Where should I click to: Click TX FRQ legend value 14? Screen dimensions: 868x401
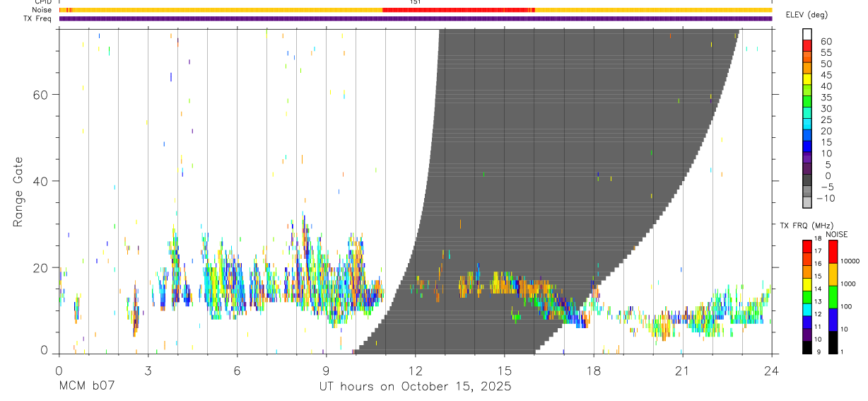coord(818,289)
